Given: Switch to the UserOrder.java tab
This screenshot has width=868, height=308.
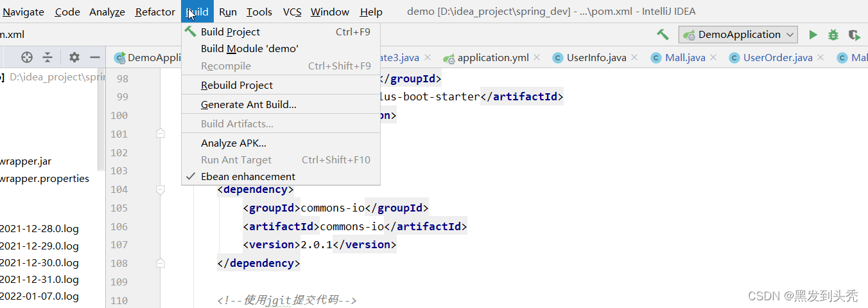Looking at the screenshot, I should 777,58.
